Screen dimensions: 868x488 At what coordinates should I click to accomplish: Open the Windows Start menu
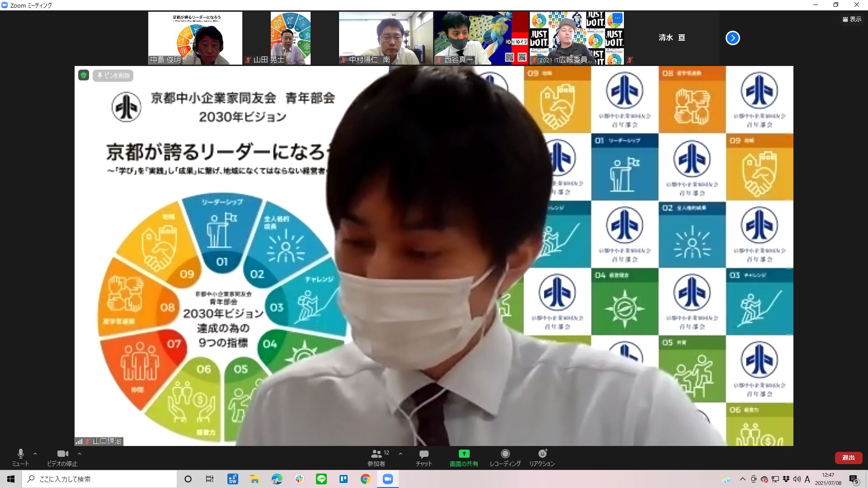point(11,479)
